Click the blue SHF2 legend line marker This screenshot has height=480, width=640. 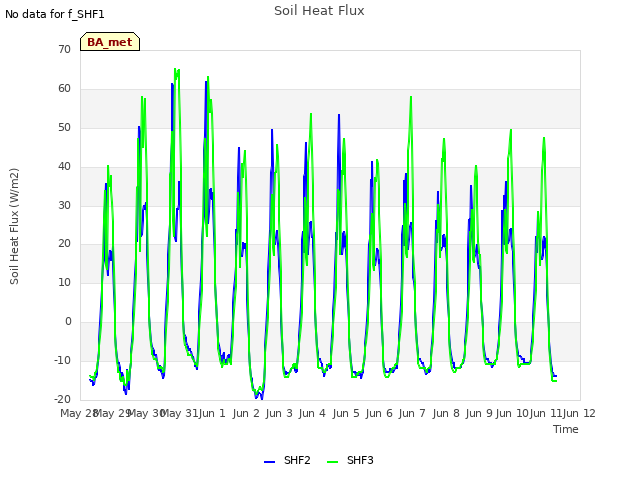[x=269, y=462]
